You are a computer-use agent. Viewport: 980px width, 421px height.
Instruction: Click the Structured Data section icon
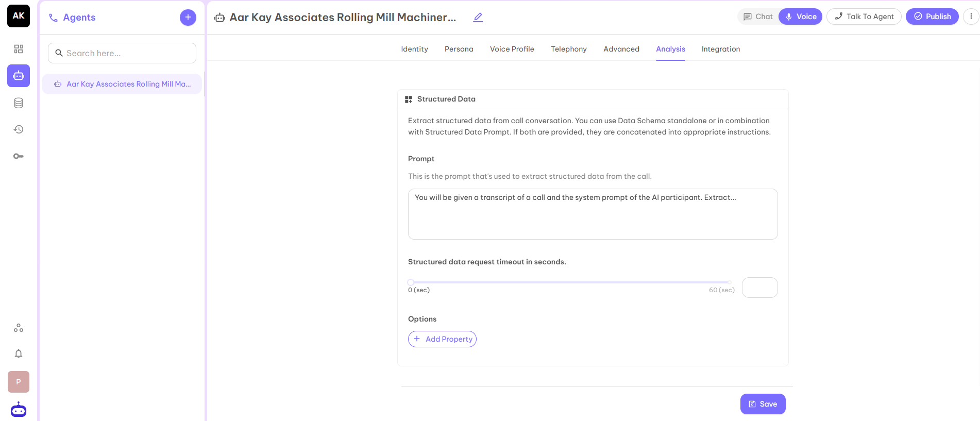[x=409, y=99]
